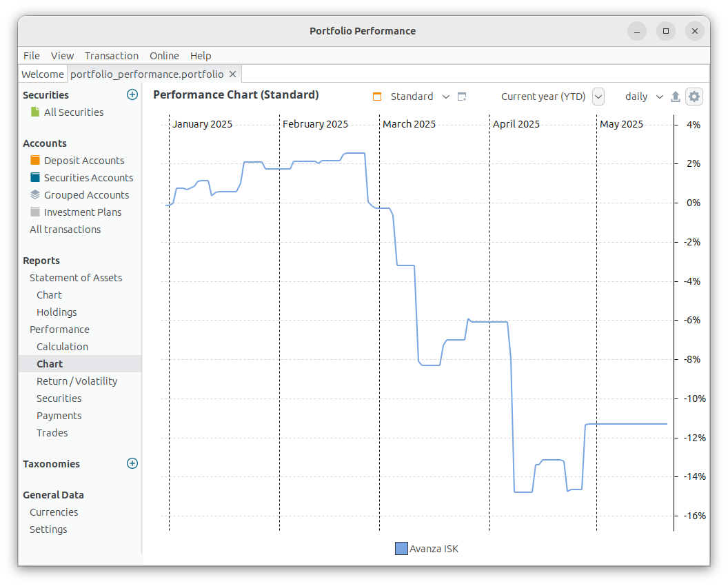This screenshot has height=586, width=728.
Task: Open the daily aggregation dropdown
Action: pyautogui.click(x=659, y=97)
